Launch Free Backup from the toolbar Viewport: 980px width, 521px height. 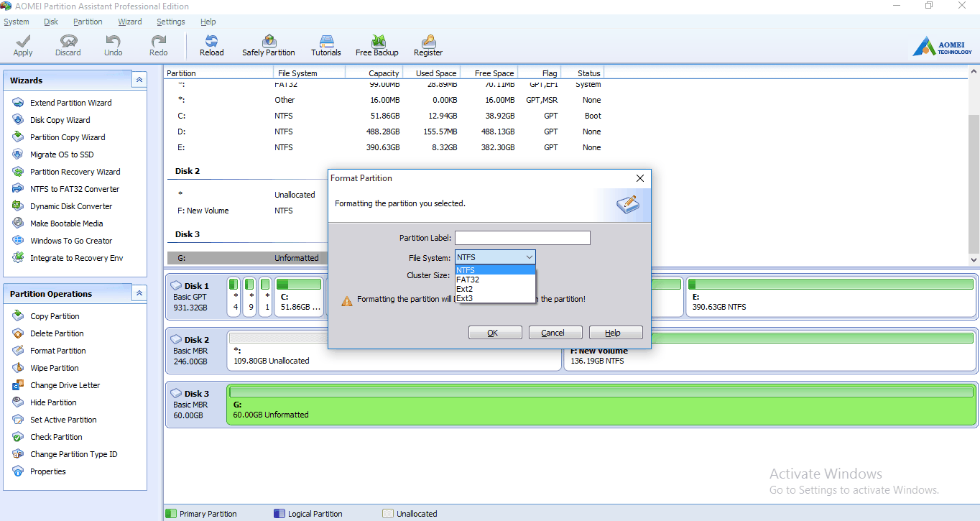click(x=377, y=45)
